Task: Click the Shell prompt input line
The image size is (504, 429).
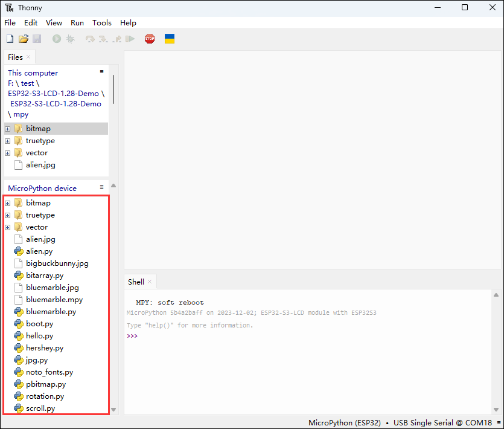Action: tap(308, 336)
